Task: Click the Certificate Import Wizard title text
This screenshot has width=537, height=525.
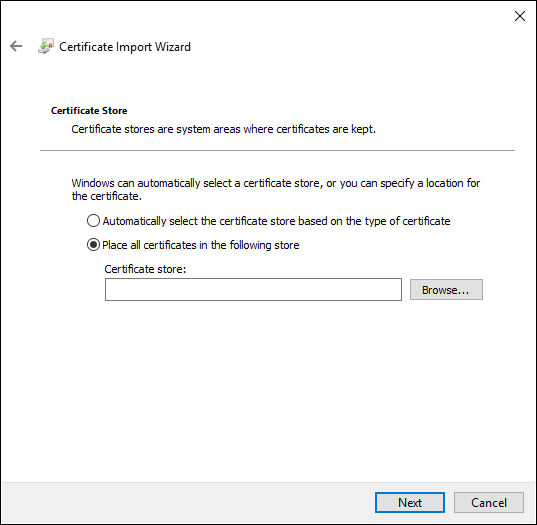Action: pyautogui.click(x=125, y=47)
